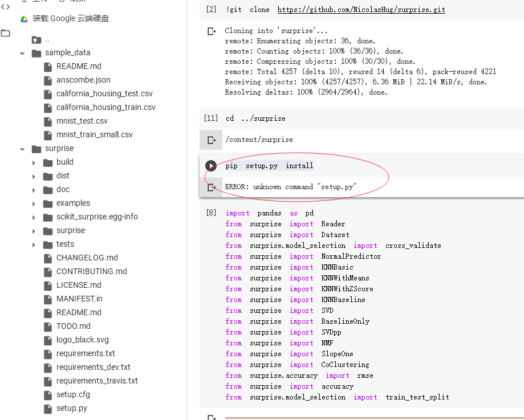Collapse the sample_data folder

[x=22, y=54]
